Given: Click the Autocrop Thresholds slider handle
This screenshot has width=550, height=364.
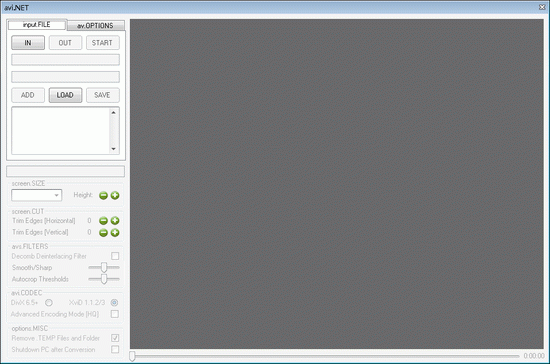Looking at the screenshot, I should tap(104, 279).
